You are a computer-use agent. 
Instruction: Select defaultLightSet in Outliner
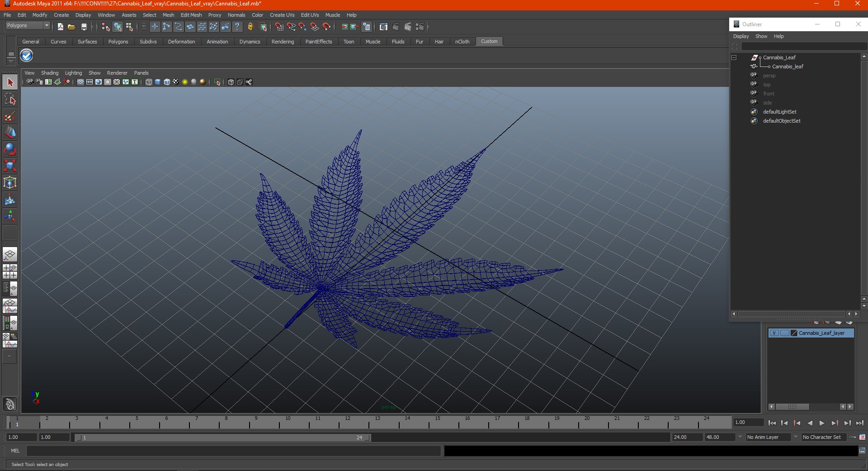(780, 112)
